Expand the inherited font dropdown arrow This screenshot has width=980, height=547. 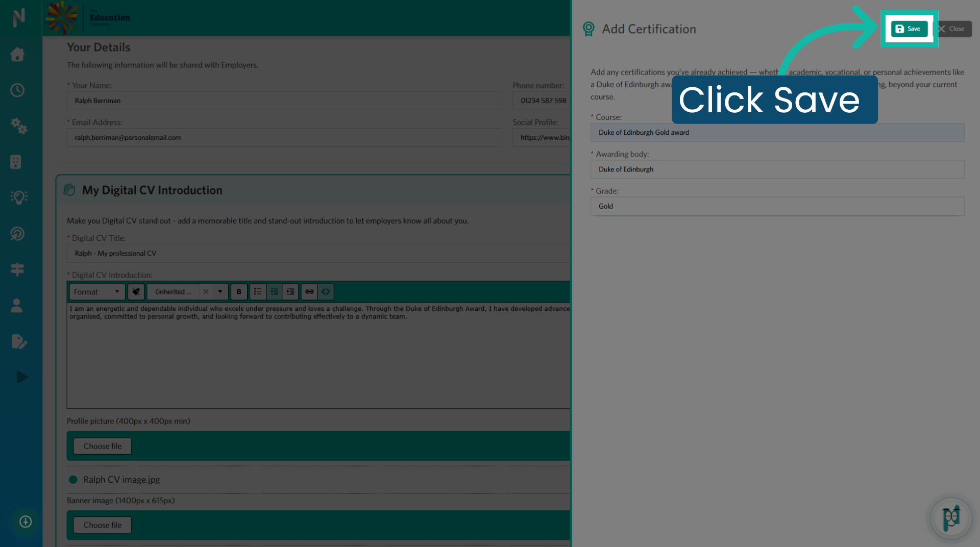pyautogui.click(x=220, y=292)
